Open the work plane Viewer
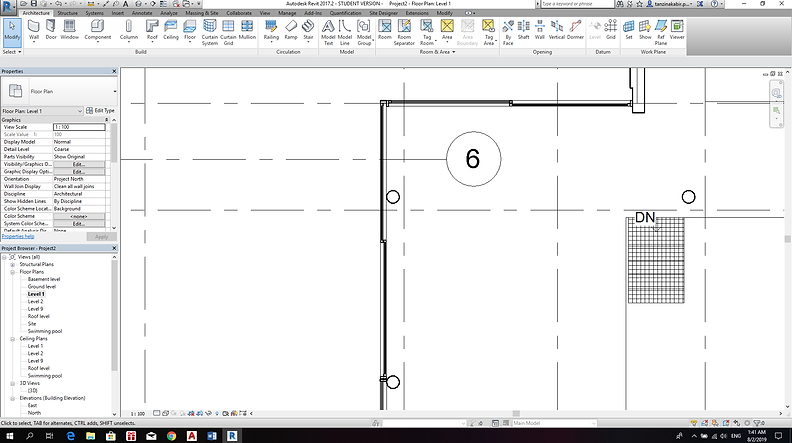Screen dimensions: 792x443 tap(677, 30)
